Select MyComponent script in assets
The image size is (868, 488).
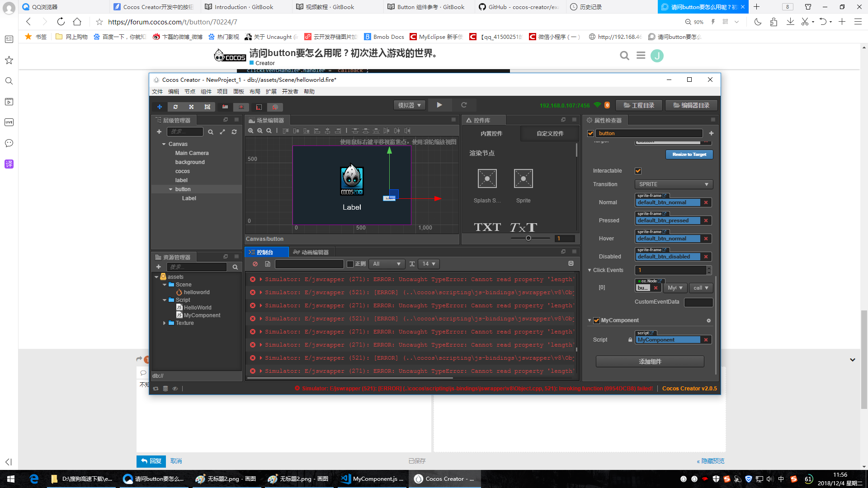(x=202, y=315)
